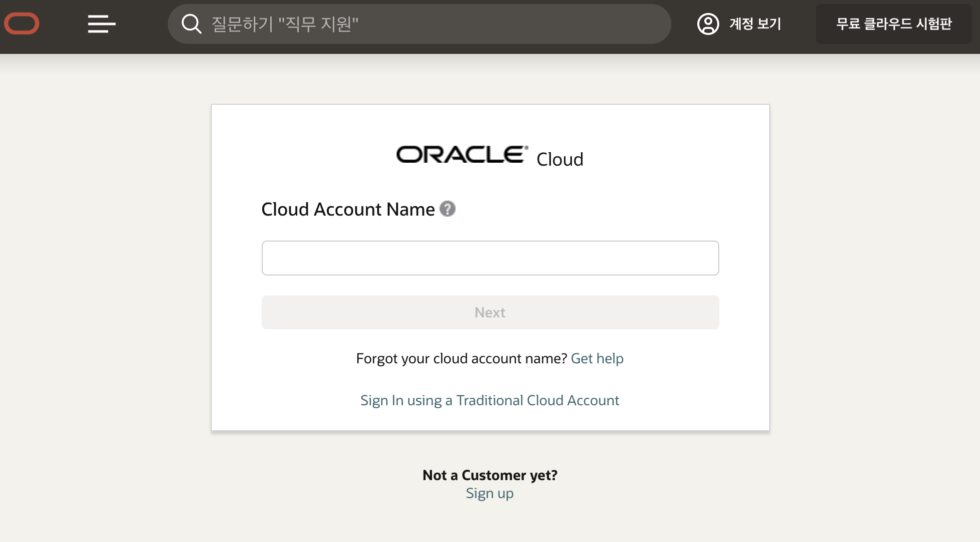Click 'Forgot your cloud account name?' text
Image resolution: width=980 pixels, height=542 pixels.
point(462,358)
